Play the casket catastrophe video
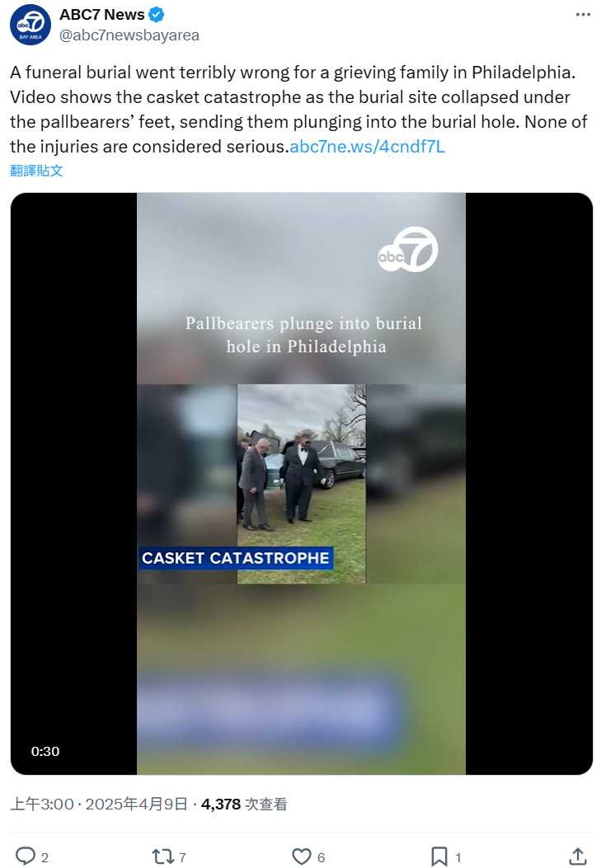Image resolution: width=606 pixels, height=868 pixels. (301, 483)
